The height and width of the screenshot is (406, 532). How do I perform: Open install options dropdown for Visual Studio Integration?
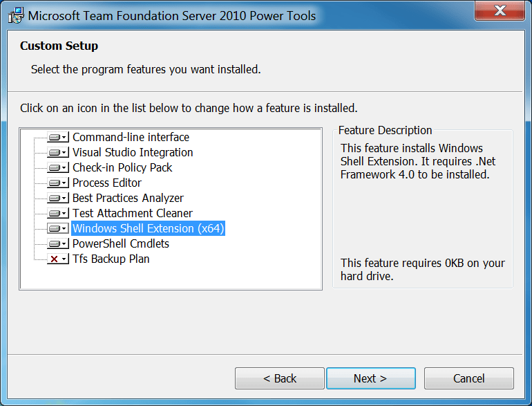click(x=57, y=153)
